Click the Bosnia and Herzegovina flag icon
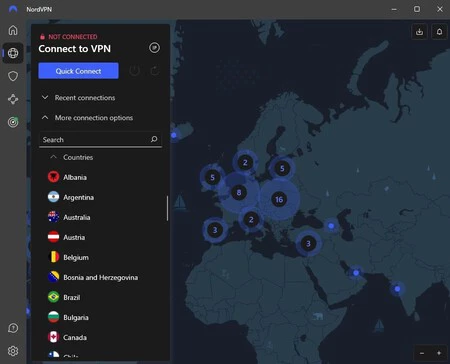 [x=53, y=277]
